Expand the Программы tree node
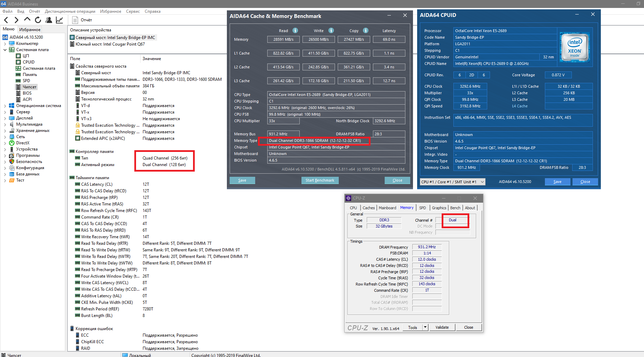Viewport: 644px width, 357px height. [x=5, y=156]
